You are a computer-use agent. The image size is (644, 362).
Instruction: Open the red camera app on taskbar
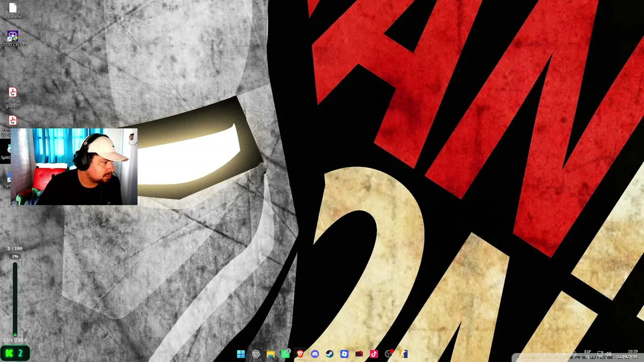click(x=359, y=354)
